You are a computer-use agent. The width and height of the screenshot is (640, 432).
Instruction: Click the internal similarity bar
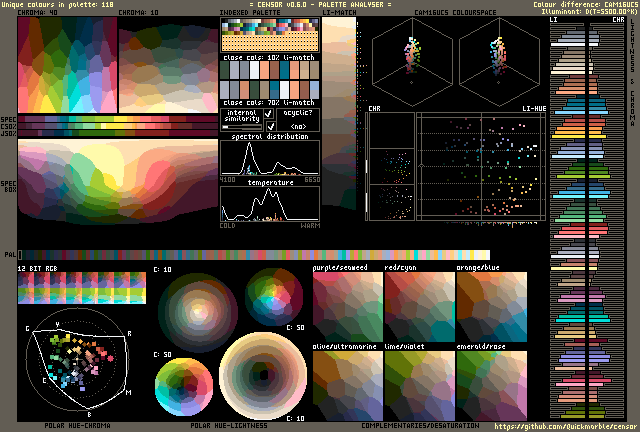242,127
